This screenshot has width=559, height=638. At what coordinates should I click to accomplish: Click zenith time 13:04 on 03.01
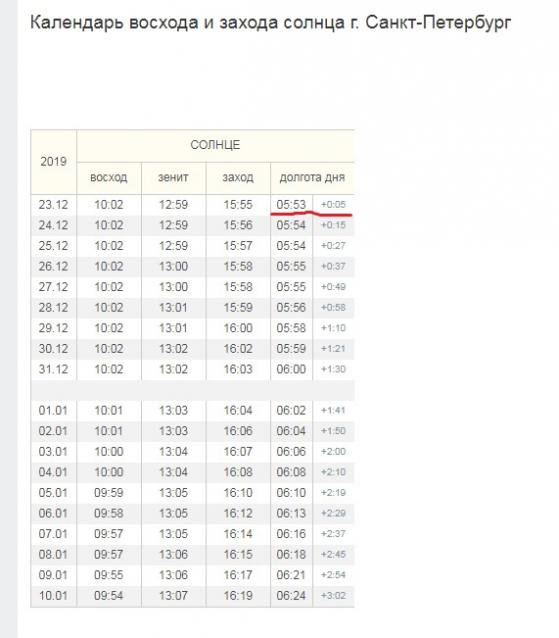point(173,452)
